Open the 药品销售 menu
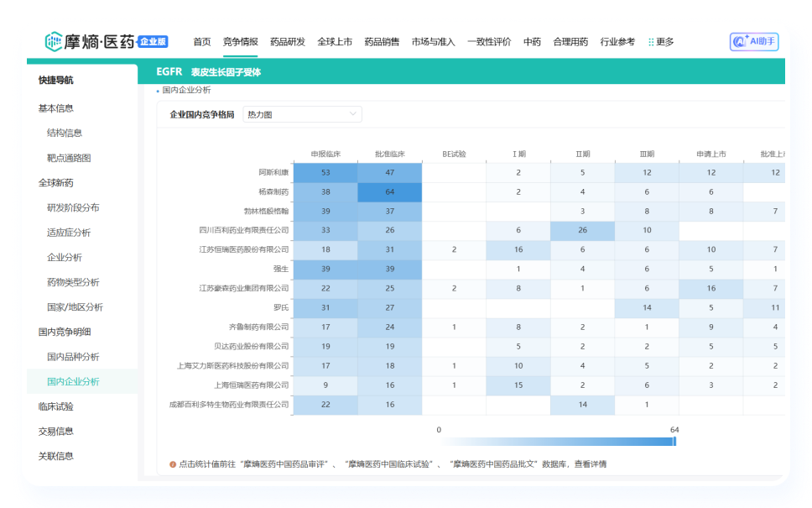This screenshot has height=508, width=812. 382,42
